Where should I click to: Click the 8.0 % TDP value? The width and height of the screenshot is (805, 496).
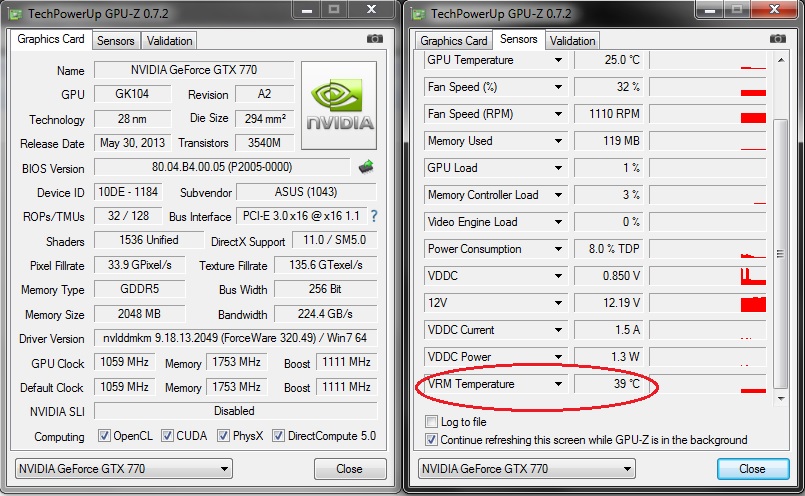click(x=609, y=249)
